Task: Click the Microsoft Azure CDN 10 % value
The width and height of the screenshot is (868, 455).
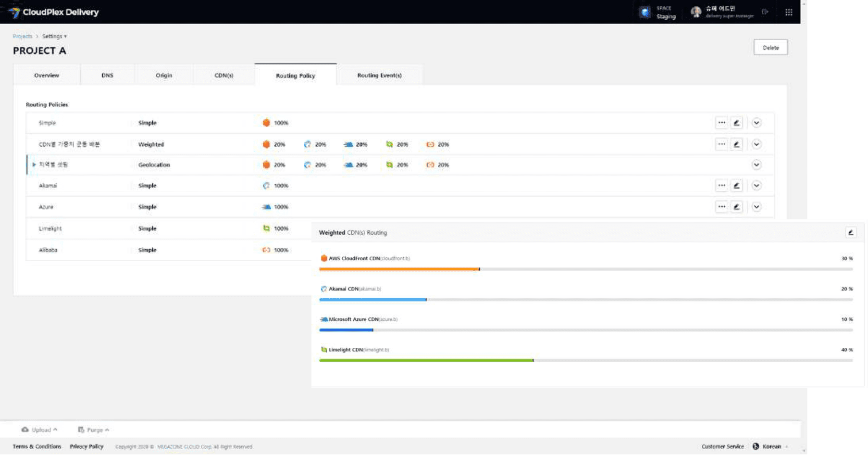Action: (847, 319)
